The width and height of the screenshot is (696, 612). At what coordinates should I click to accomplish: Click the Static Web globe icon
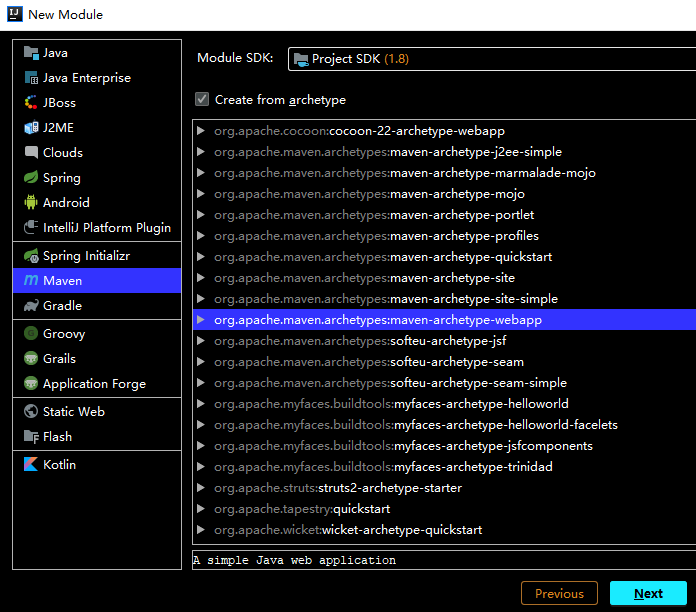(x=31, y=411)
